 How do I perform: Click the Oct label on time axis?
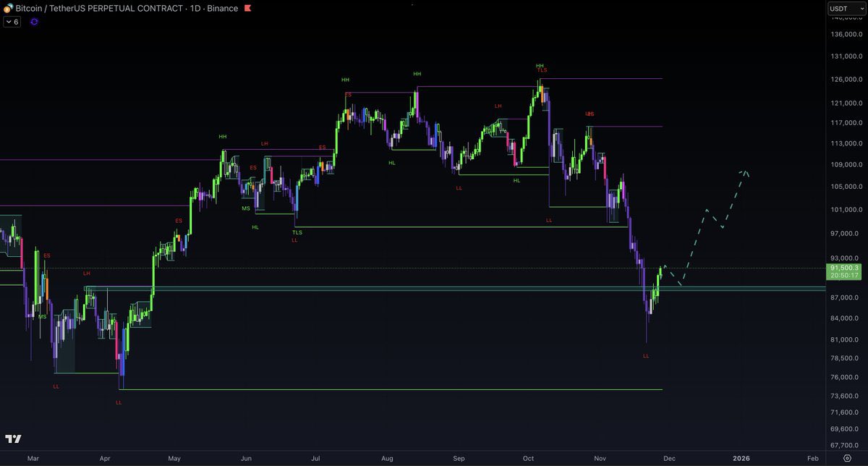(528, 458)
